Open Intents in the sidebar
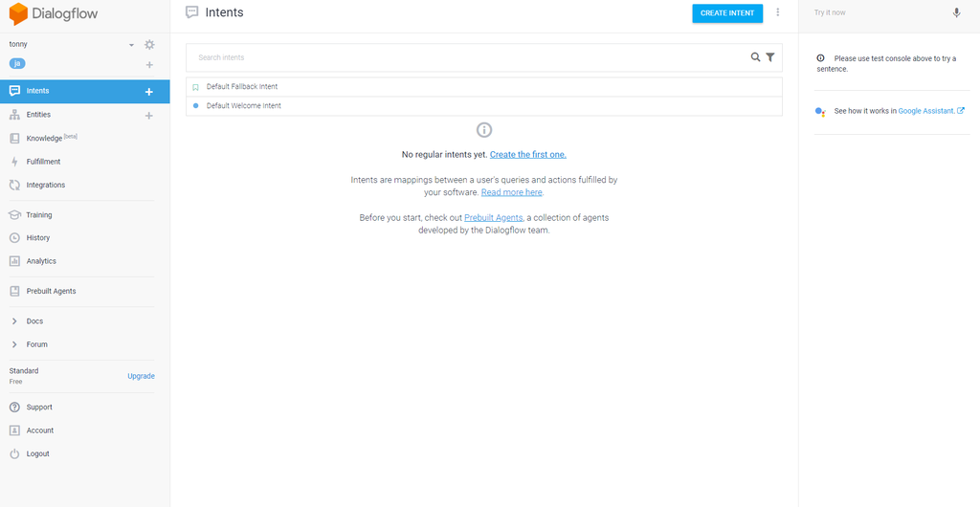980x507 pixels. point(85,91)
